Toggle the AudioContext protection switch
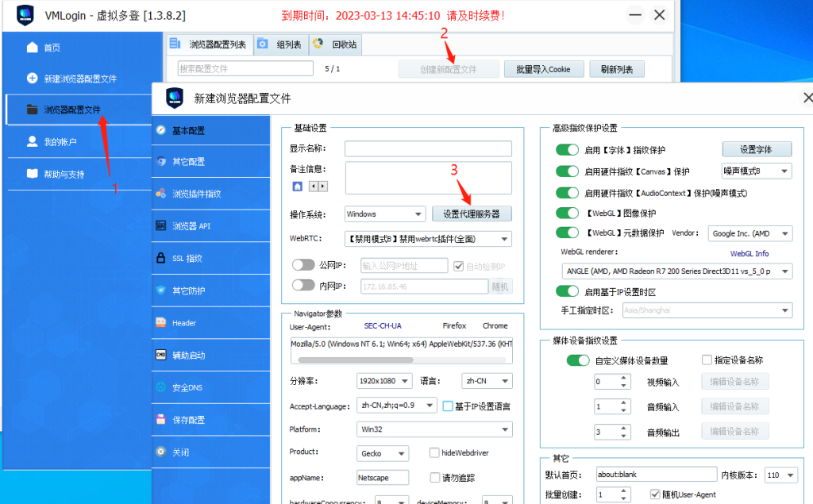813x504 pixels. click(x=567, y=192)
